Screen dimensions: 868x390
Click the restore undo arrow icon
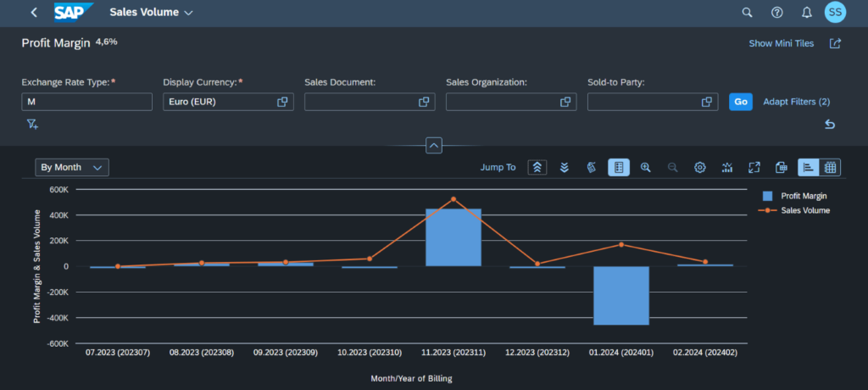coord(830,124)
